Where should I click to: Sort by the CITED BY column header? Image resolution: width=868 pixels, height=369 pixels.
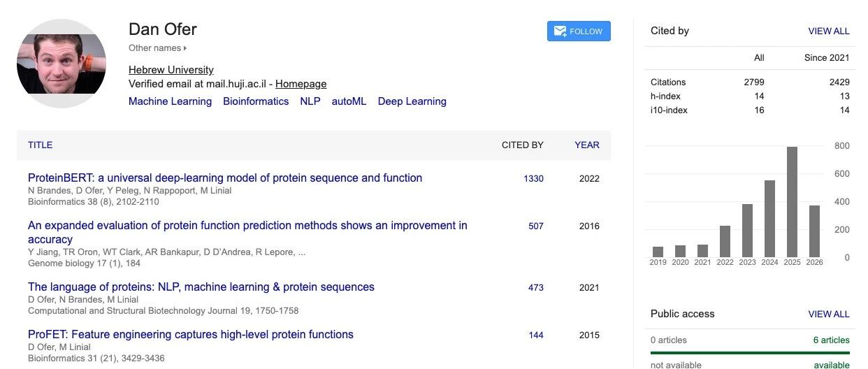pyautogui.click(x=523, y=145)
